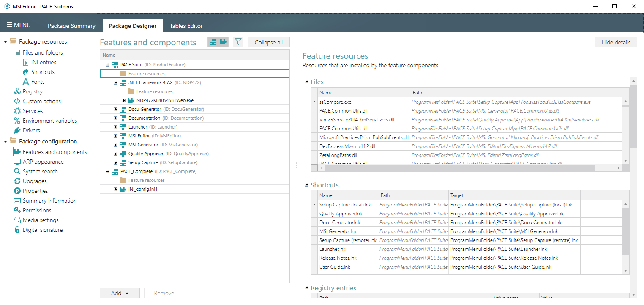Image resolution: width=644 pixels, height=305 pixels.
Task: Toggle the features view mode button
Action: click(x=213, y=42)
